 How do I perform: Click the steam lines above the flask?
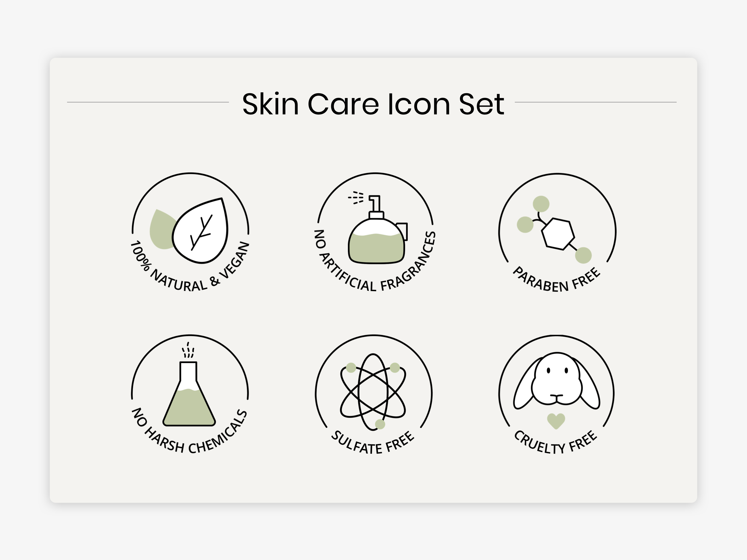pos(188,350)
